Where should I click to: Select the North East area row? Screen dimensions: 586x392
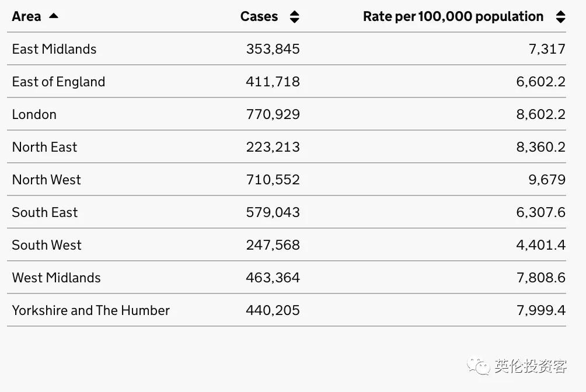(x=44, y=147)
